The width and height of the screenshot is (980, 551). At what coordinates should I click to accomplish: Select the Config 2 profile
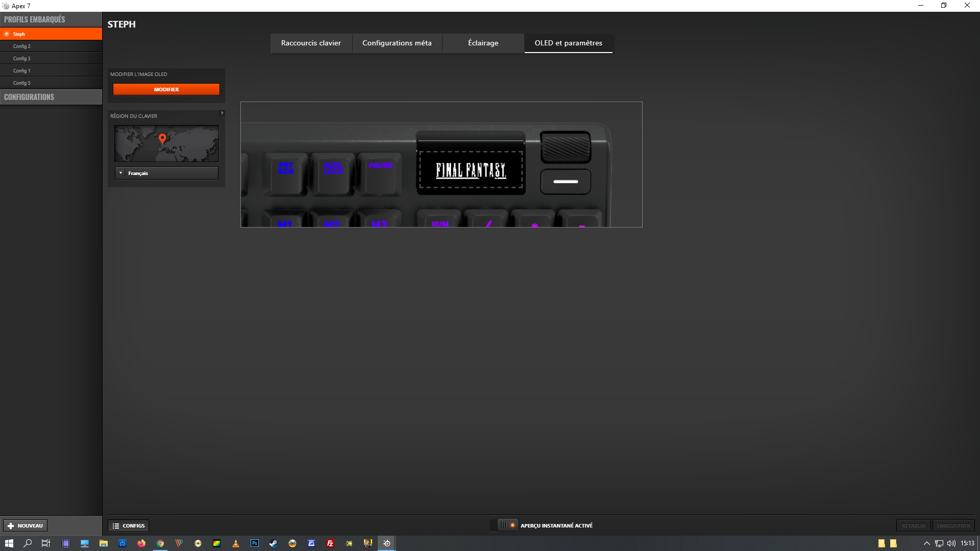(x=51, y=46)
